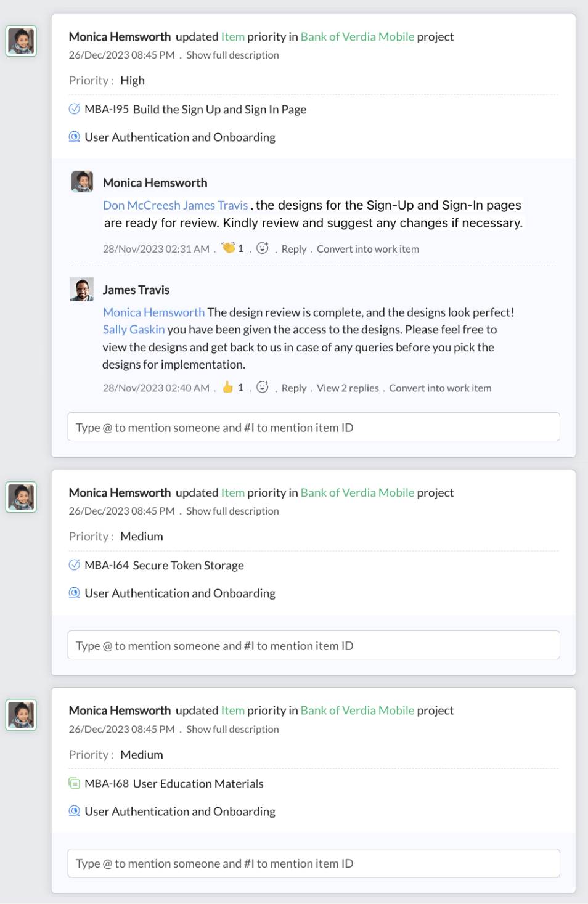Open the Sally Gaskin mention link

click(134, 330)
